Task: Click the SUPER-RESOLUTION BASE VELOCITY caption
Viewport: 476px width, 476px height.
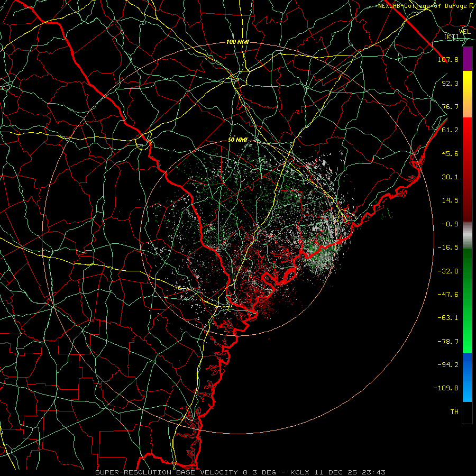Action: point(167,472)
